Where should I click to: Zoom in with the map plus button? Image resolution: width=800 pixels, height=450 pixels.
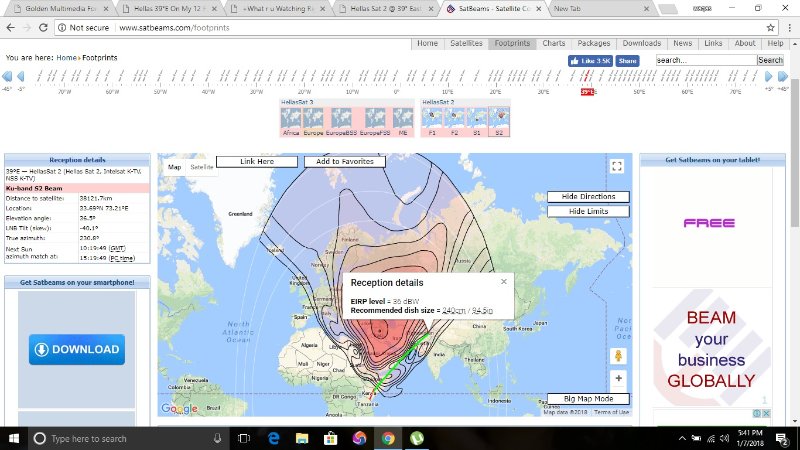pyautogui.click(x=619, y=378)
